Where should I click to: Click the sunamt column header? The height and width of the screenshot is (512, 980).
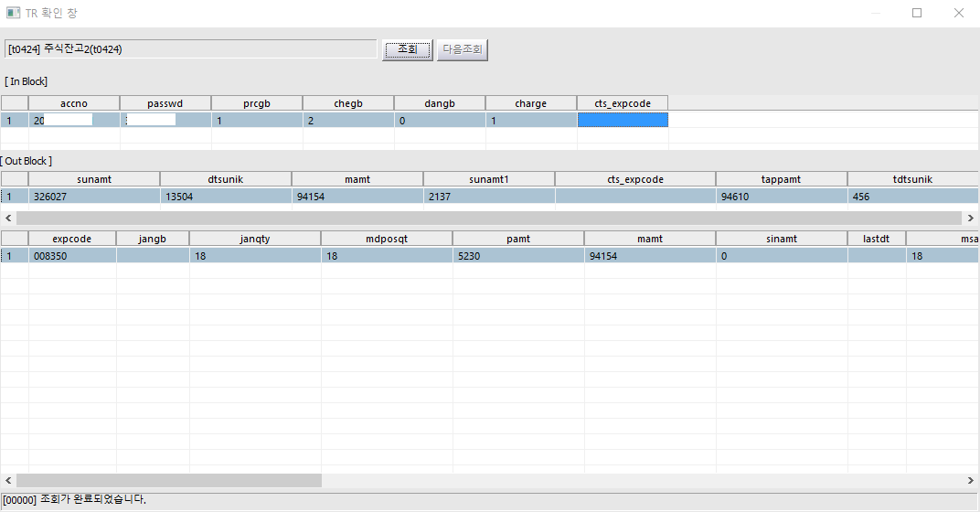[94, 179]
